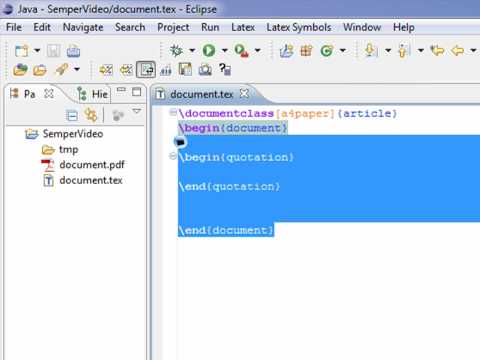Click the New file wizard icon
This screenshot has width=480, height=360.
22,51
